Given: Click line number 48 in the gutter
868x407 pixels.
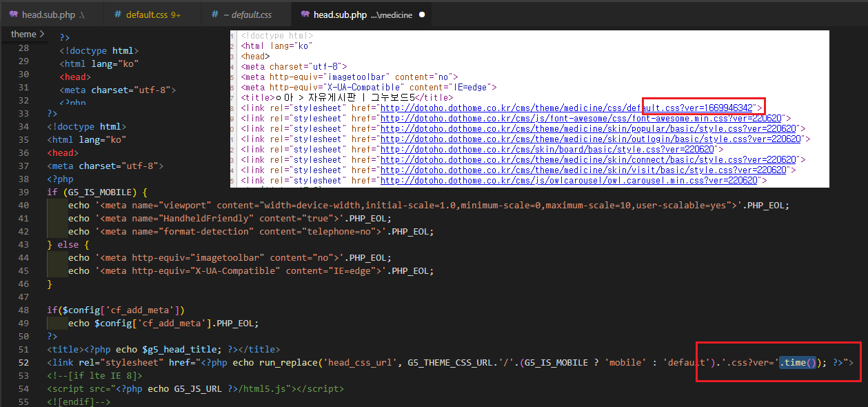Looking at the screenshot, I should coord(23,310).
